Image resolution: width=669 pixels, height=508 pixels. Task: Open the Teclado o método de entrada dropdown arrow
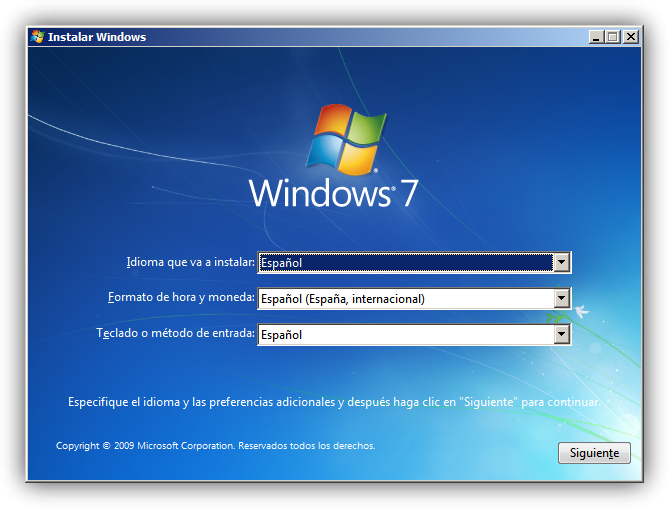pyautogui.click(x=561, y=334)
